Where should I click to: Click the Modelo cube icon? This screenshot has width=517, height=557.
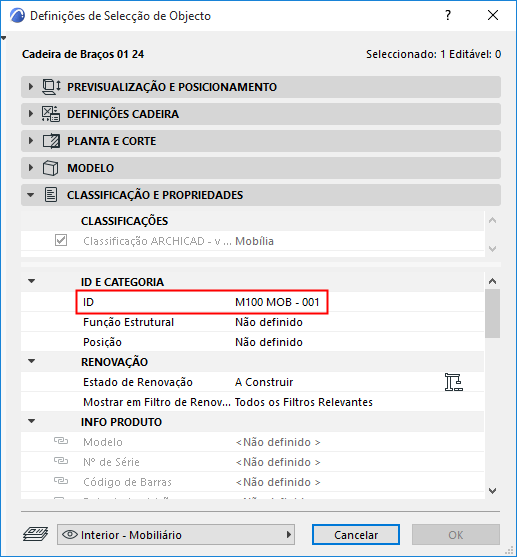(50, 168)
